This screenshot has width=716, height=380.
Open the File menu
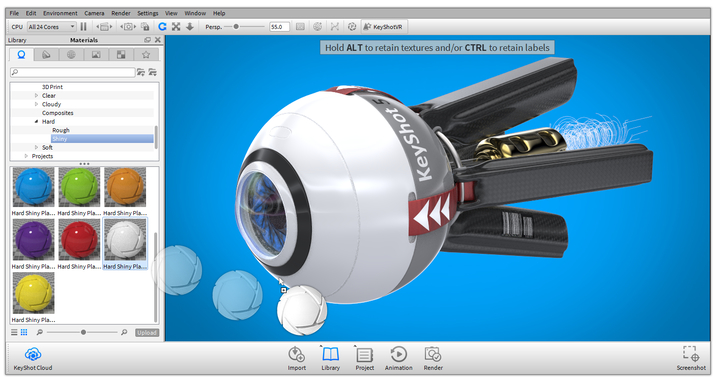click(15, 13)
